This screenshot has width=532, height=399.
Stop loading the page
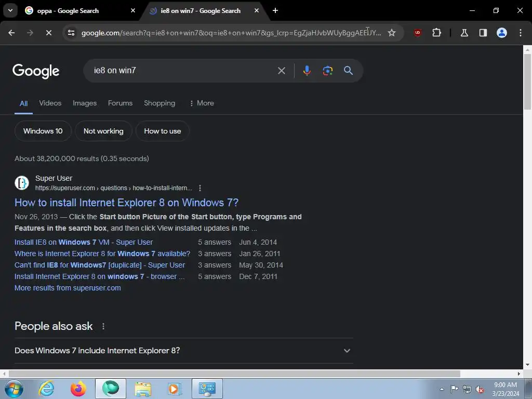(x=48, y=33)
